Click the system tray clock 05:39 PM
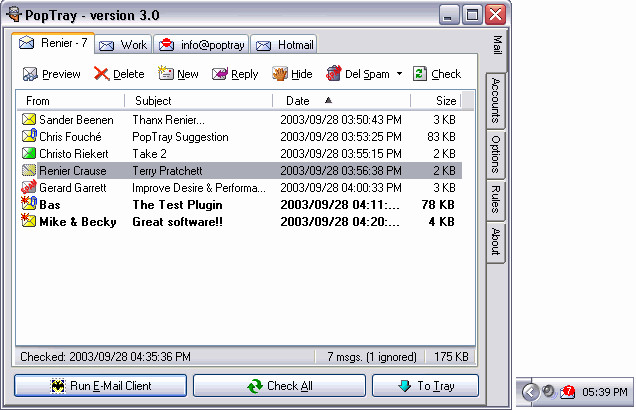Image resolution: width=636 pixels, height=410 pixels. click(x=604, y=392)
